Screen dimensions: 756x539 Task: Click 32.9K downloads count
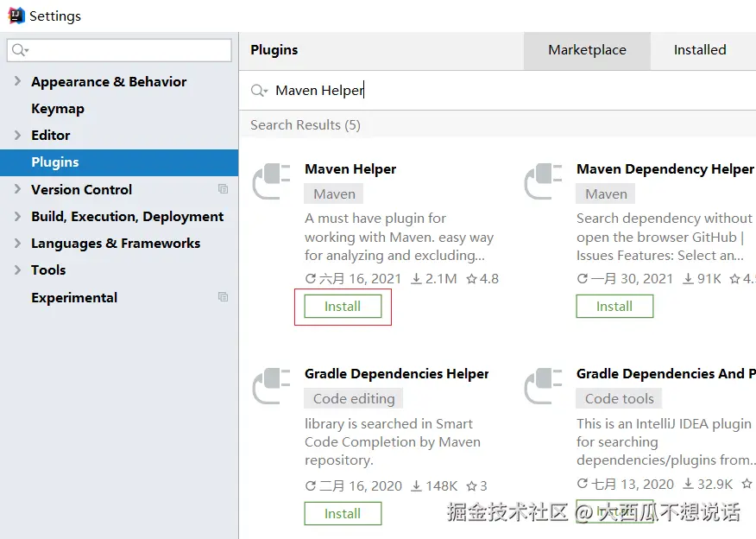[708, 484]
